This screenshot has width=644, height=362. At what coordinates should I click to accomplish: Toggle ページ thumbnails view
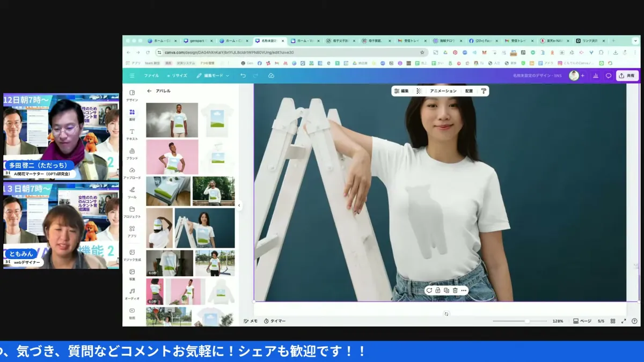(x=582, y=321)
